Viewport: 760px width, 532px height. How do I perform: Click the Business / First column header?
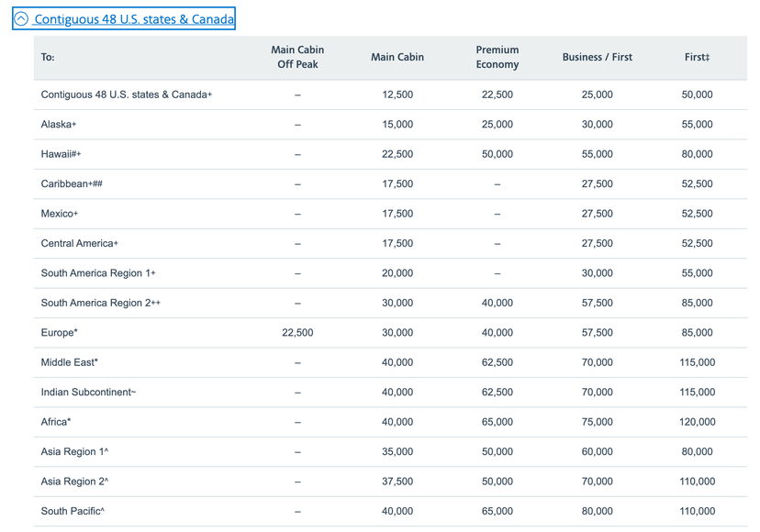tap(597, 57)
